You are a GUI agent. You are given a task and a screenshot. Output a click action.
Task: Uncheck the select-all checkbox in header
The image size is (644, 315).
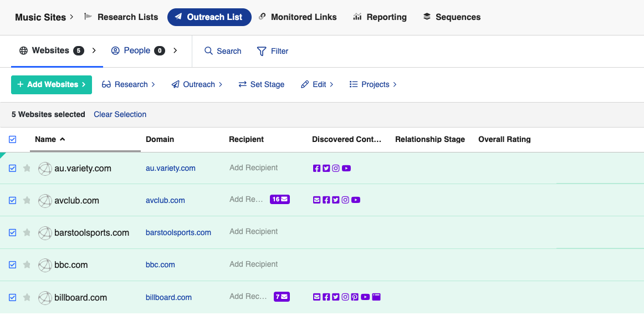point(13,139)
